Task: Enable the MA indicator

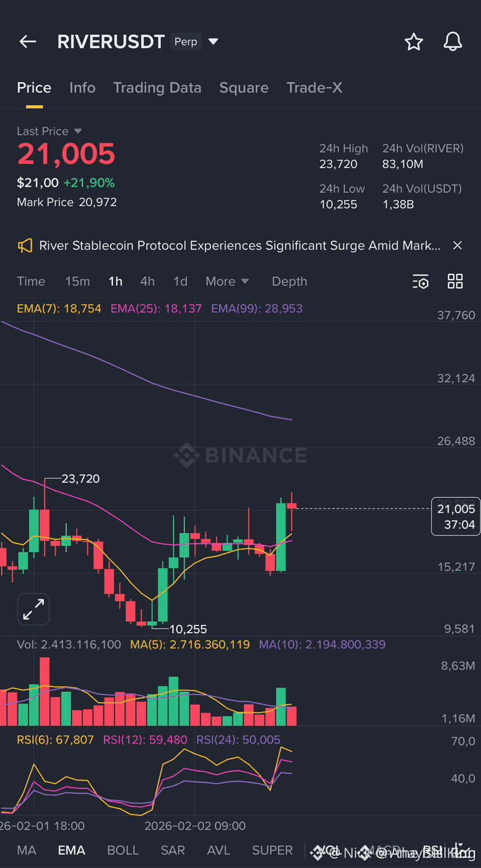Action: [x=27, y=851]
